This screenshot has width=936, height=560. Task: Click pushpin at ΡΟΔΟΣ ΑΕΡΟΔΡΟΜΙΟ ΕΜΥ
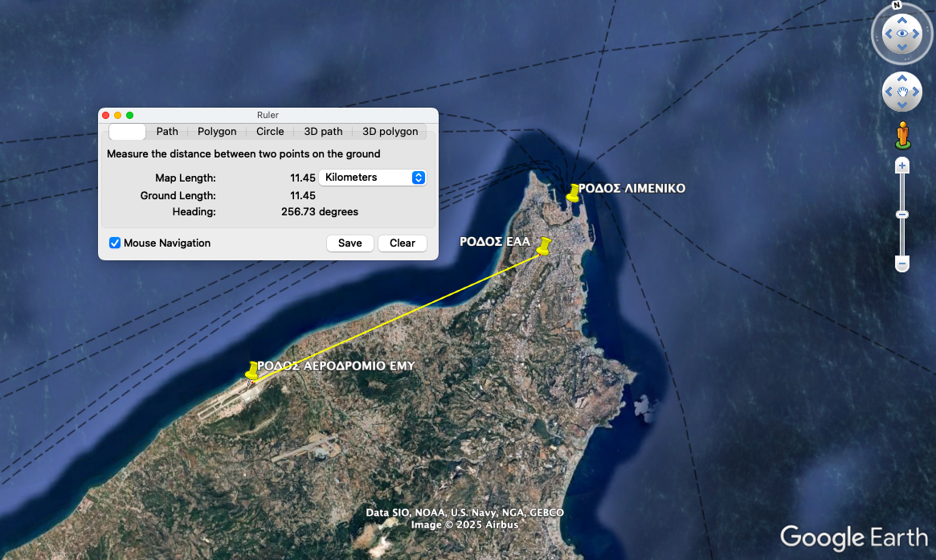252,370
